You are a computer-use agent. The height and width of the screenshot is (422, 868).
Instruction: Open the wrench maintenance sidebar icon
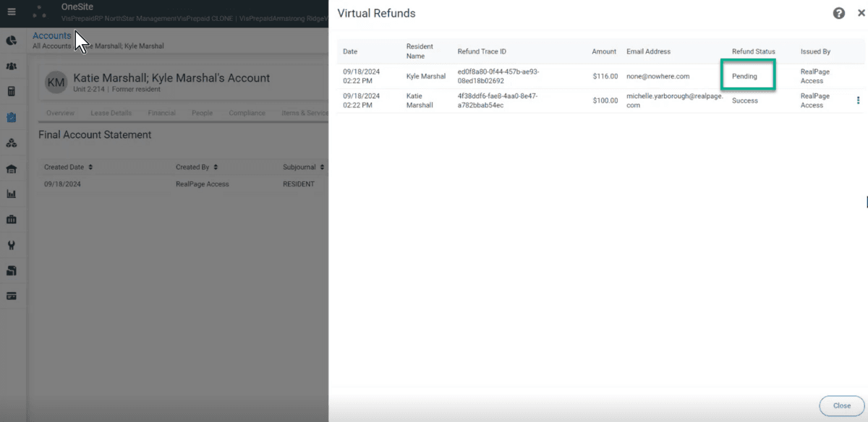click(x=12, y=245)
